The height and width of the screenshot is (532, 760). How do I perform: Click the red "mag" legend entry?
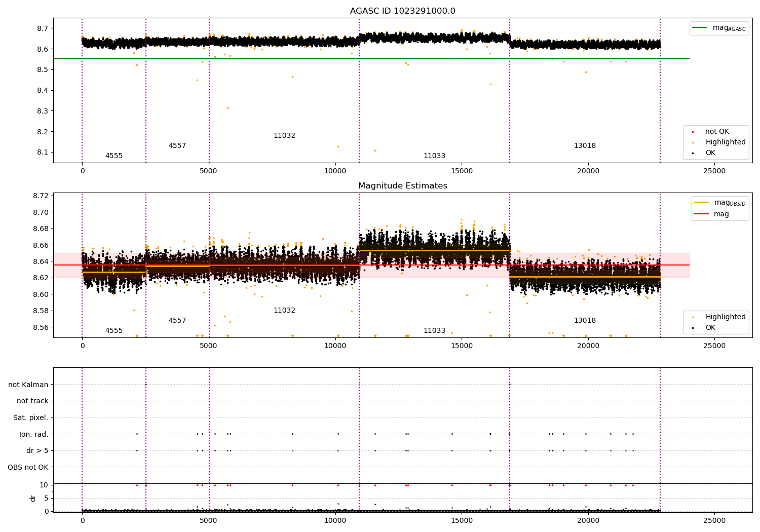711,214
